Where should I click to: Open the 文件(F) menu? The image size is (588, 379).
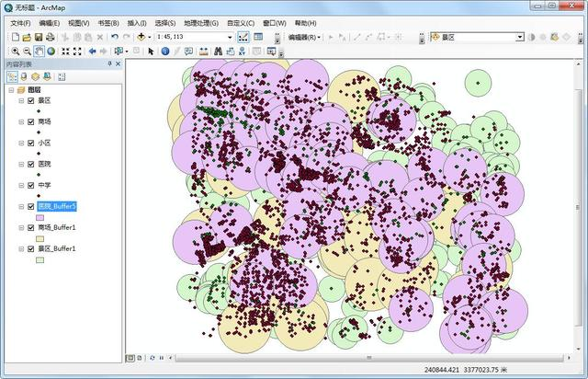click(20, 23)
